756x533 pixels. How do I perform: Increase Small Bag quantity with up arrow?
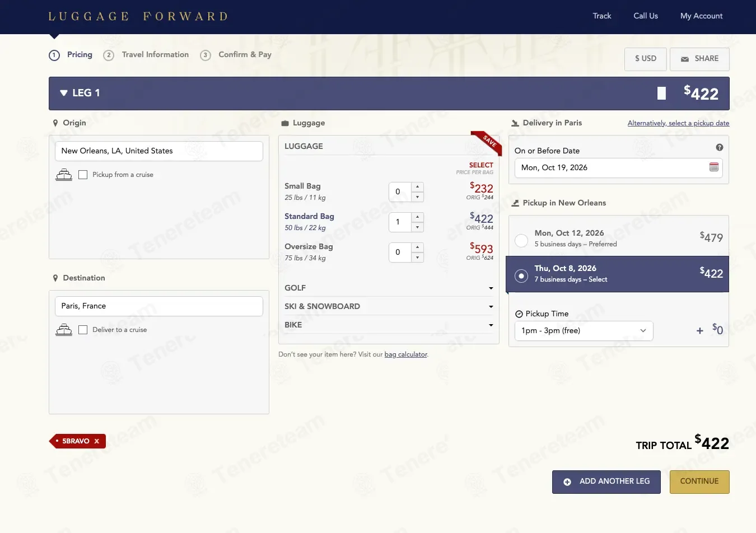pos(417,186)
